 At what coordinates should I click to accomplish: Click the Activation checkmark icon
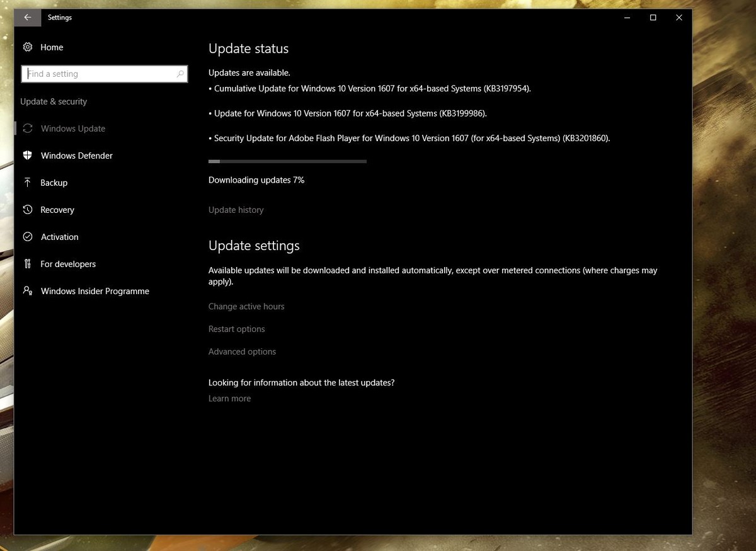[x=28, y=237]
